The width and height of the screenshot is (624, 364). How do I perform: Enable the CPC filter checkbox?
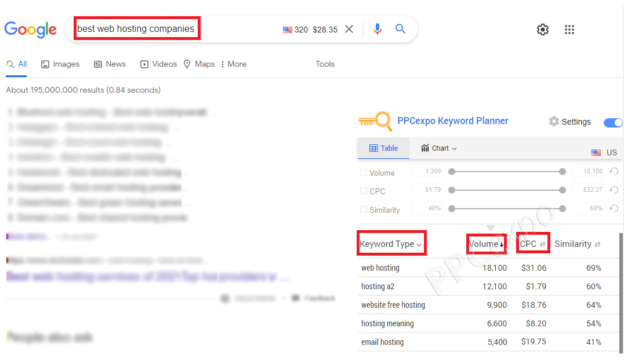[x=364, y=191]
